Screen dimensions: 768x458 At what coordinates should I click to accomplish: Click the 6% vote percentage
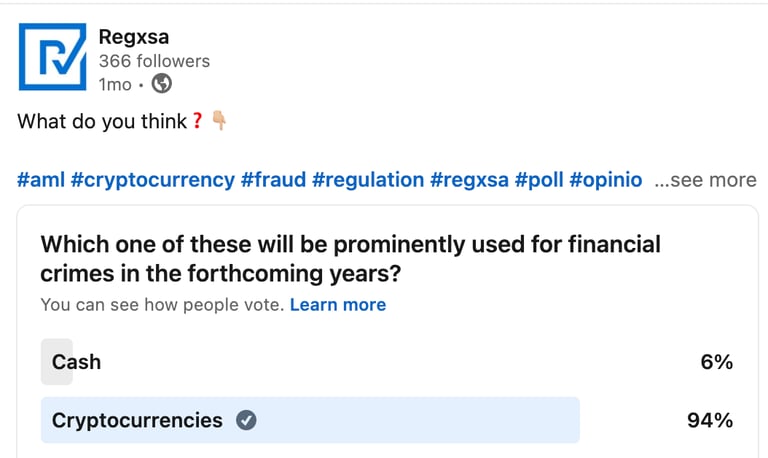pyautogui.click(x=717, y=362)
